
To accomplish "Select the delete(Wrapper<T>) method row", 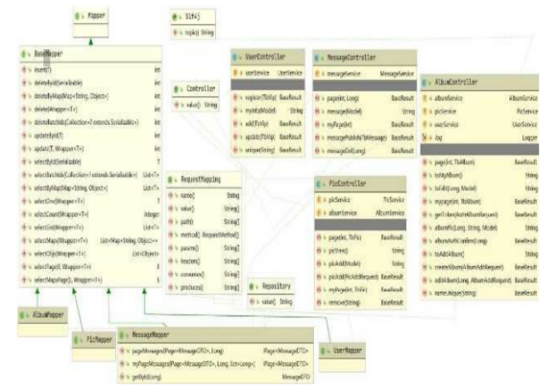I will point(90,110).
